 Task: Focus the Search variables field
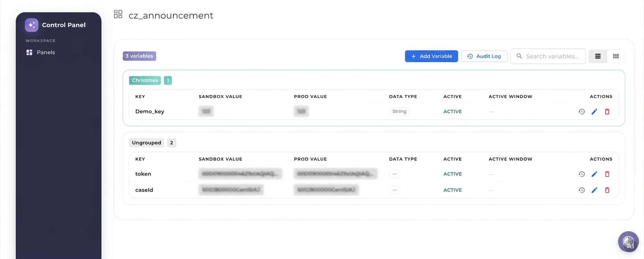548,56
